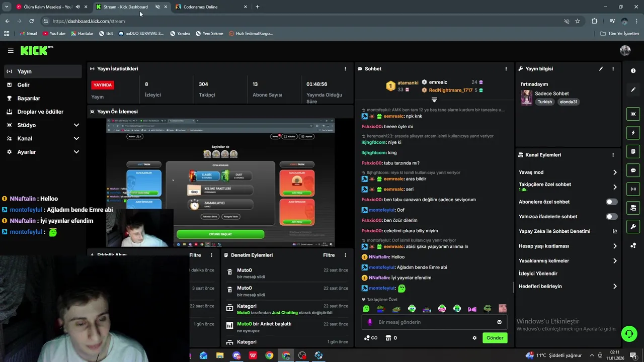Open Etkinlik Akışı three-dot menu

(x=211, y=255)
